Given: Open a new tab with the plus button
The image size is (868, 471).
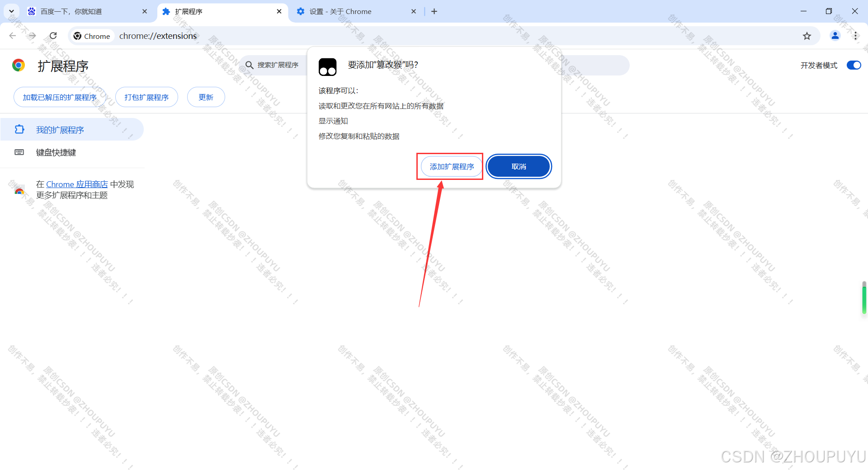Looking at the screenshot, I should [434, 11].
